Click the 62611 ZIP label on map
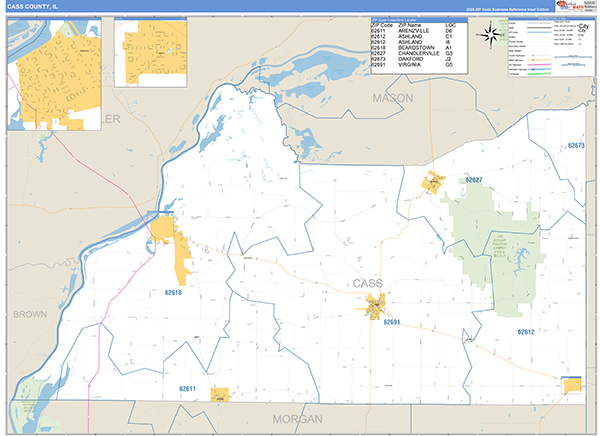Screen dimensions: 600x436 [x=187, y=389]
